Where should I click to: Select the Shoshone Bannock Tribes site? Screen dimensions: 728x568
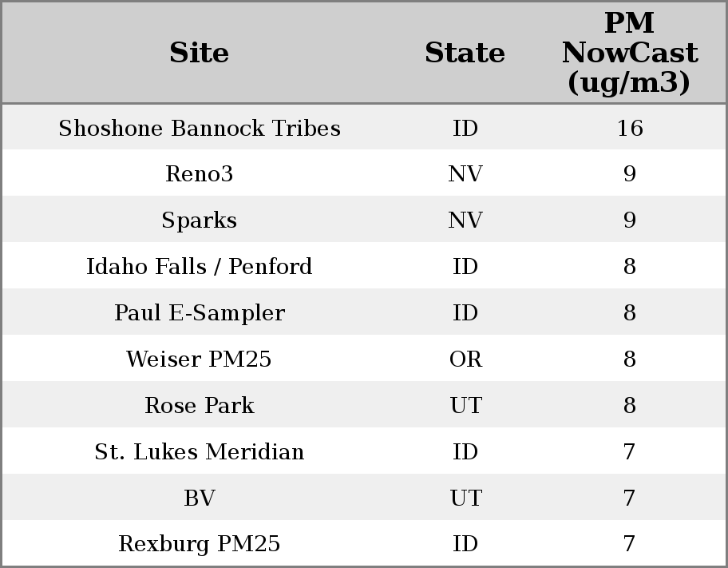pos(199,128)
